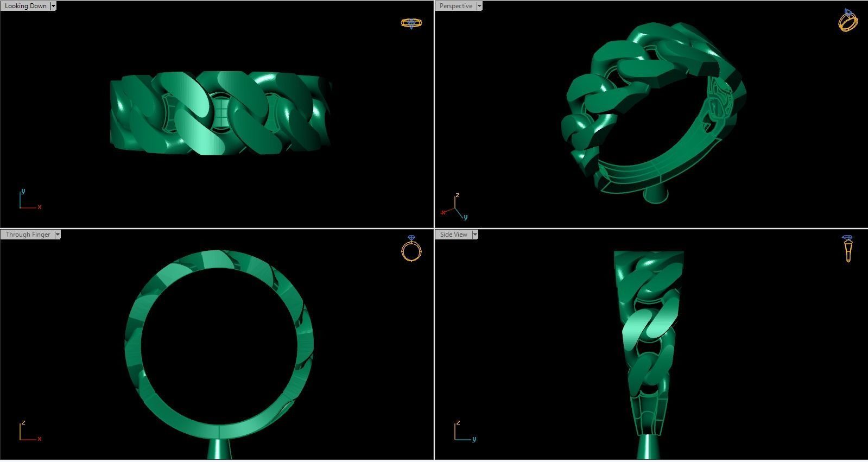
Task: Open the Looking Down viewport dropdown arrow
Action: (x=53, y=6)
